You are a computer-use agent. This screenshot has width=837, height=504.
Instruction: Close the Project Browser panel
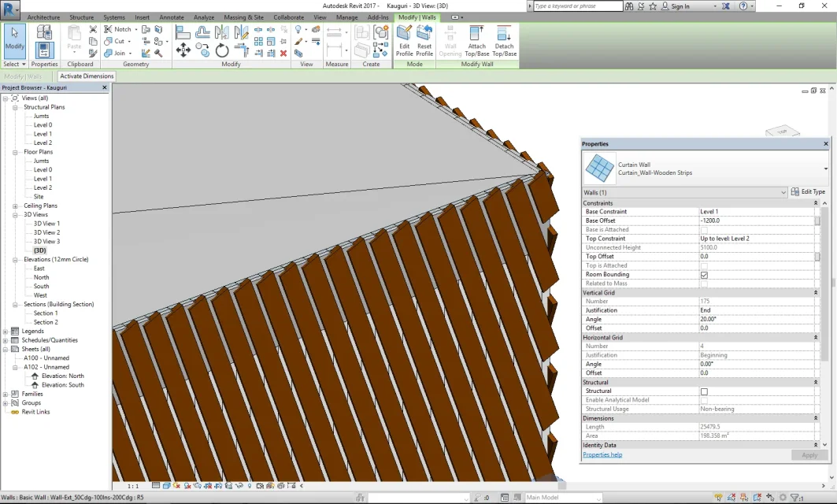[105, 87]
